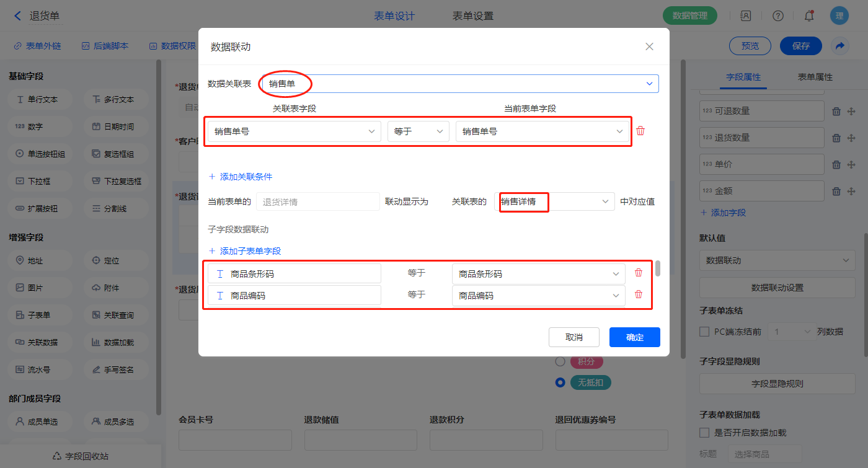Image resolution: width=868 pixels, height=468 pixels.
Task: Delete the 可退数量 sub-field
Action: coord(836,112)
